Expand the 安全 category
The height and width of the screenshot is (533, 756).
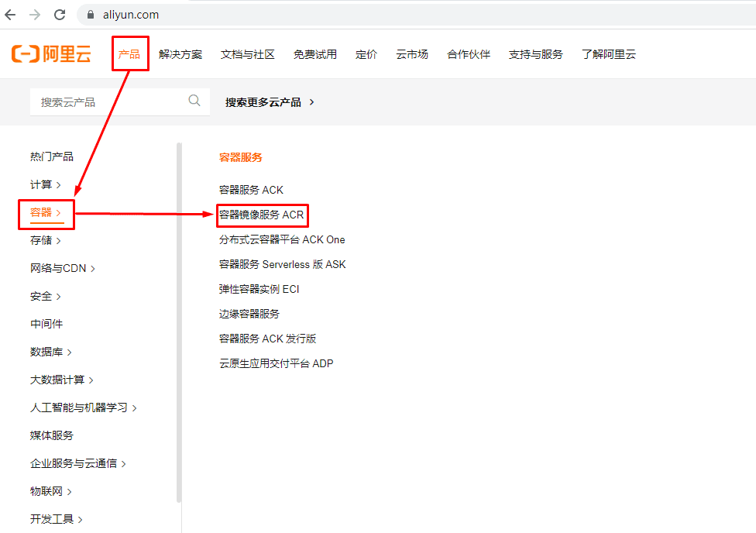(46, 296)
